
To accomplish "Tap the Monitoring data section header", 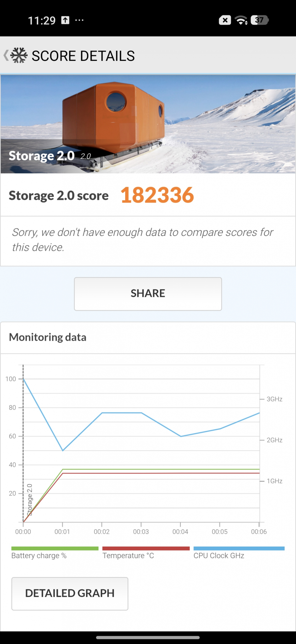I will (x=48, y=337).
